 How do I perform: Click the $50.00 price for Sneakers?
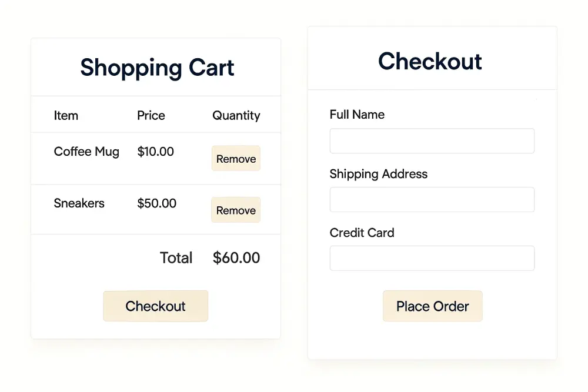156,203
